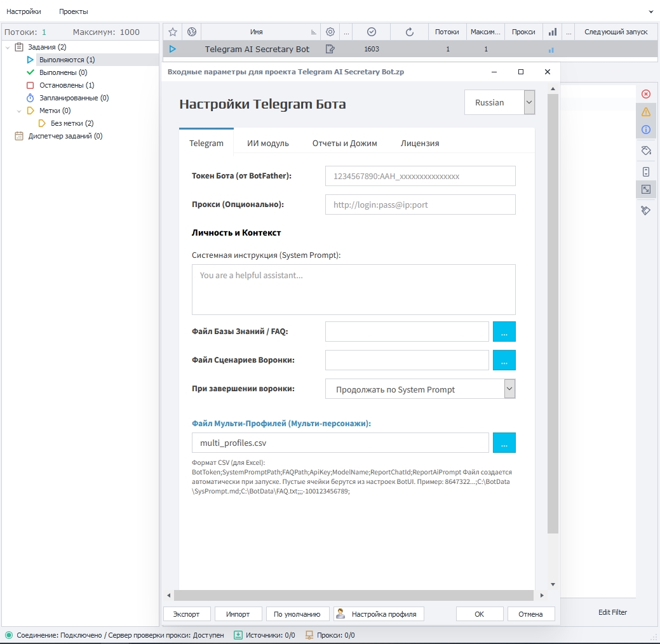Collapse the Задания (2) tree node
This screenshot has height=644, width=660.
coord(8,48)
